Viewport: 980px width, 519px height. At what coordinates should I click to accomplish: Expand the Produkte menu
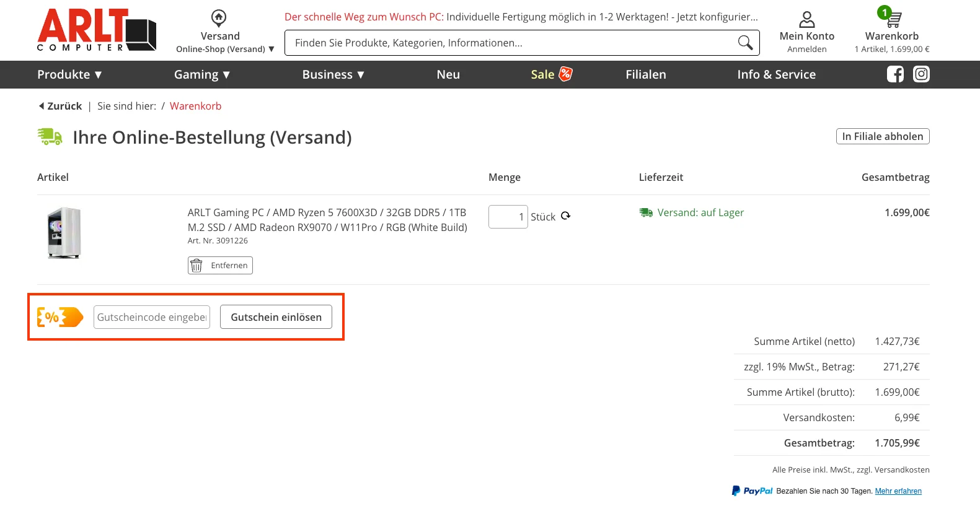(69, 74)
